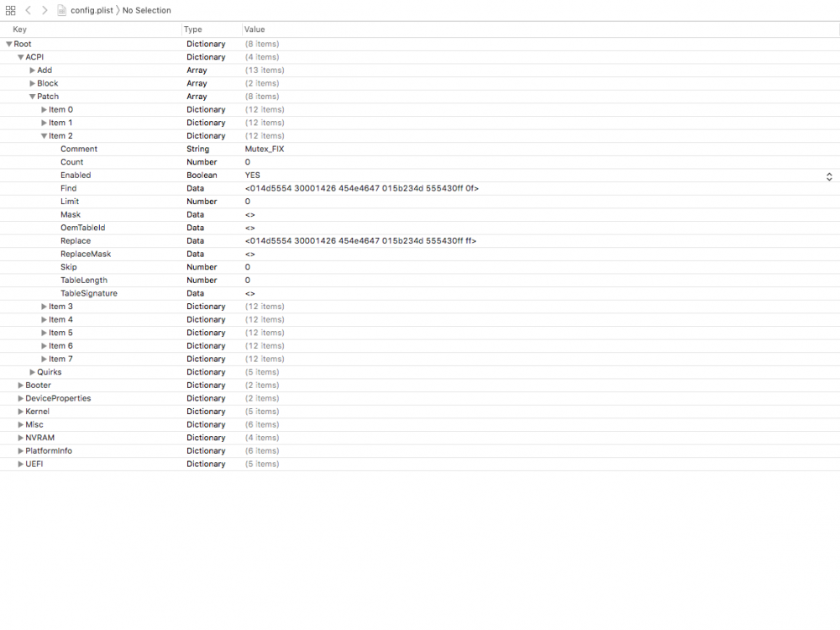Screen dimensions: 840x630
Task: Expand Item 1 disclosure triangle
Action: (44, 123)
